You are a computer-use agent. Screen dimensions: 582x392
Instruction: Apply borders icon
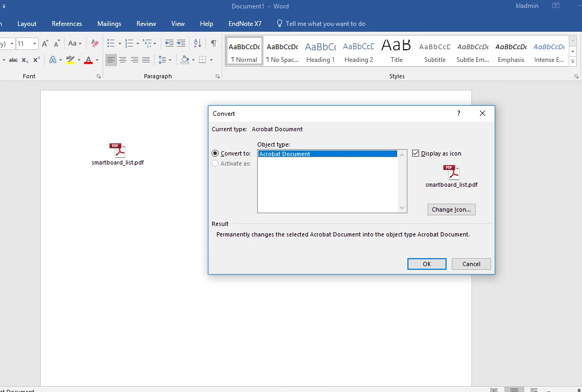[x=202, y=60]
